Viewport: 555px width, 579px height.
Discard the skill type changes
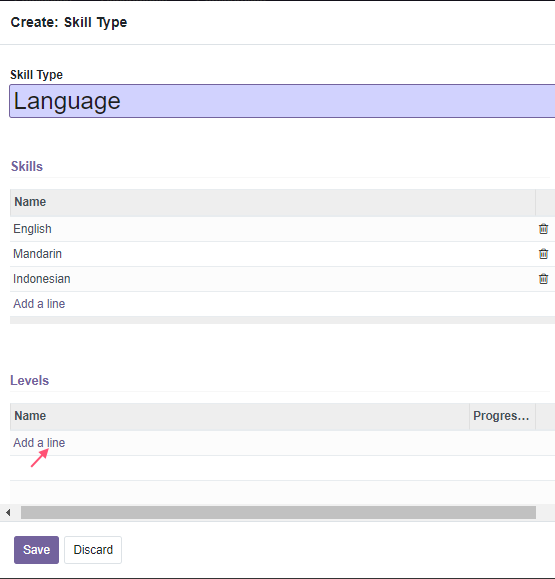pos(93,550)
